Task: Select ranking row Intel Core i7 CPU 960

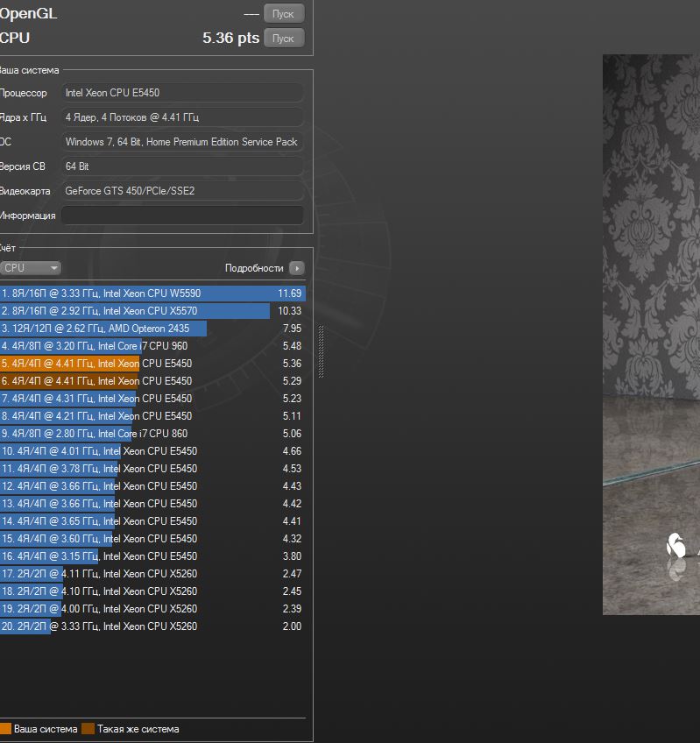Action: (152, 346)
